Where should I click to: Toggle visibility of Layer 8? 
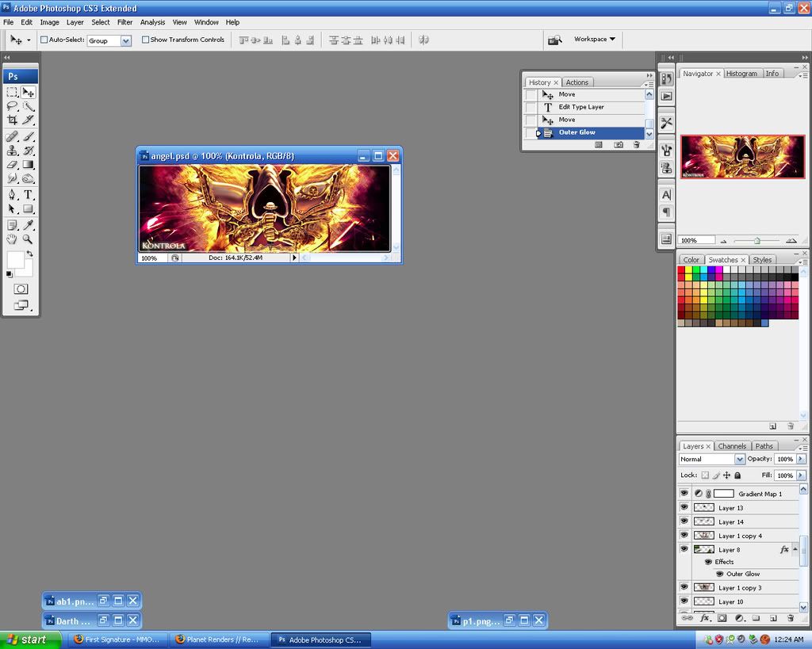[x=684, y=549]
